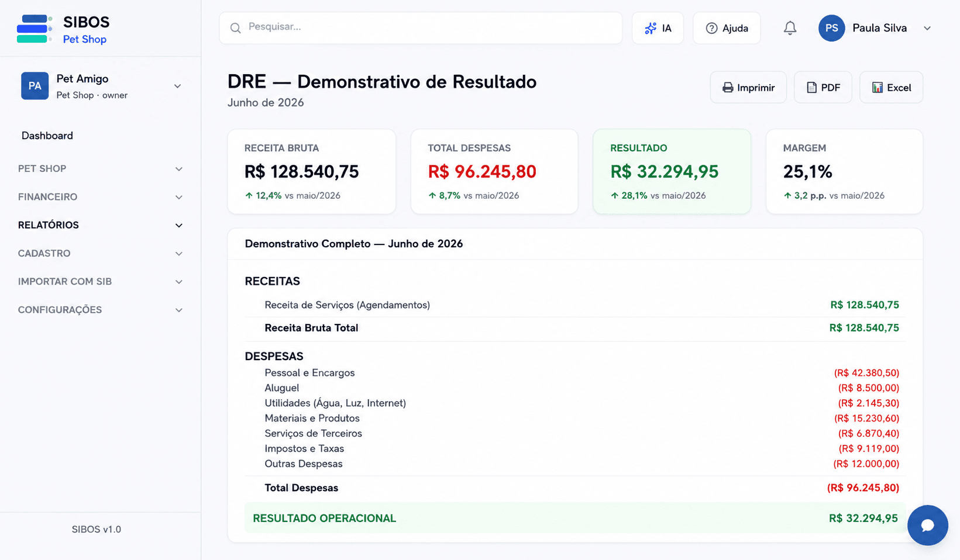Click "Demonstrativo Completo — Junho de 2026" heading
Viewport: 960px width, 560px height.
coord(354,244)
